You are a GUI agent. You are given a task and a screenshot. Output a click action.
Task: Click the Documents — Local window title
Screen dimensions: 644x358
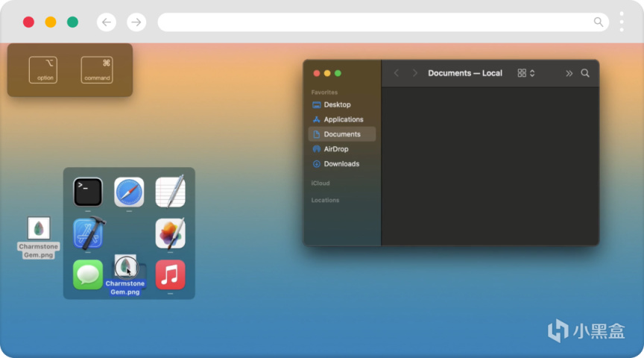tap(465, 73)
